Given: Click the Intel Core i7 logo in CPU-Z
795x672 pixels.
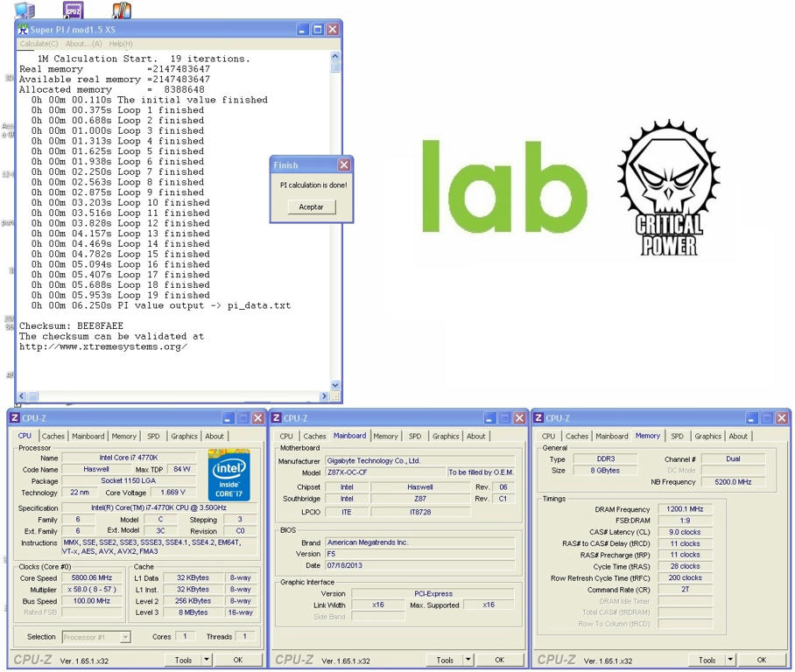Looking at the screenshot, I should (229, 475).
